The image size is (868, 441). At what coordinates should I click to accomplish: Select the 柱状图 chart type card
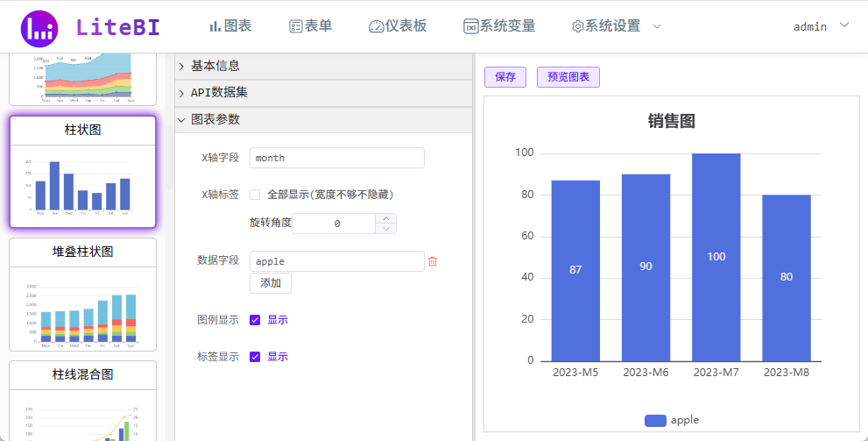click(x=83, y=172)
